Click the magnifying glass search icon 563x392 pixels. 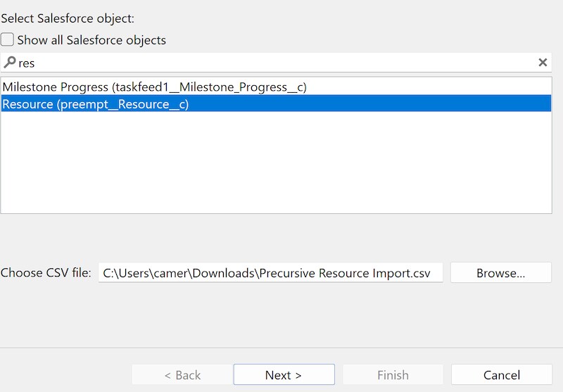click(x=9, y=63)
